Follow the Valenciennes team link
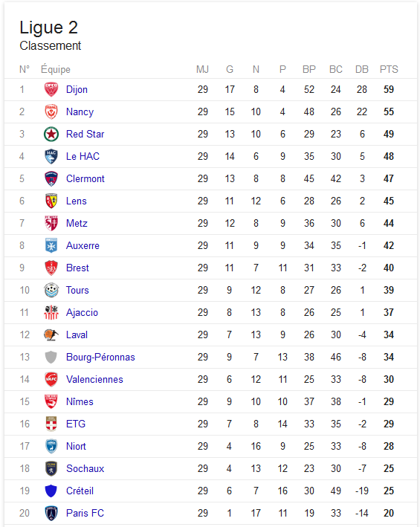The height and width of the screenshot is (527, 420). pos(94,379)
